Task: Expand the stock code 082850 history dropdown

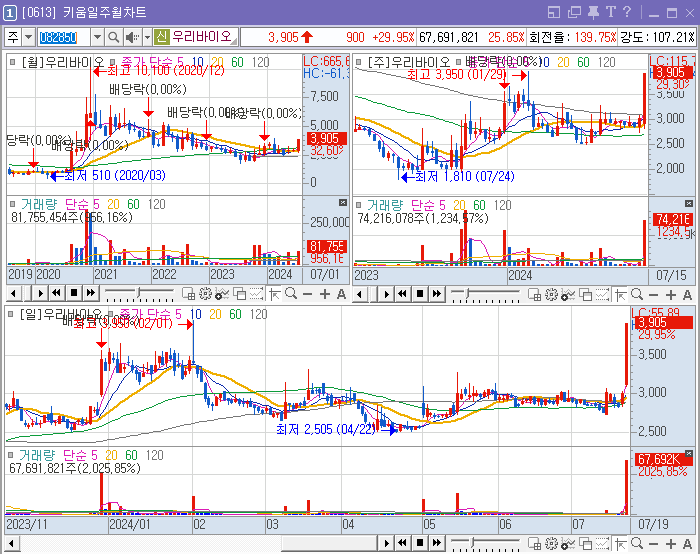Action: coord(97,37)
